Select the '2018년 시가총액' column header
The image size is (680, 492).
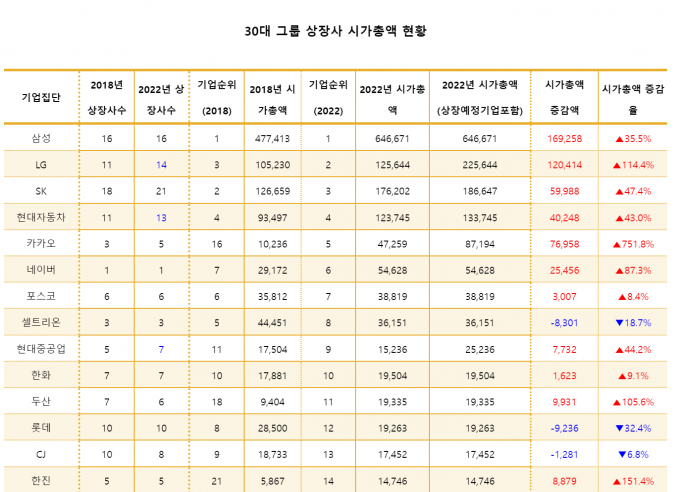(272, 97)
